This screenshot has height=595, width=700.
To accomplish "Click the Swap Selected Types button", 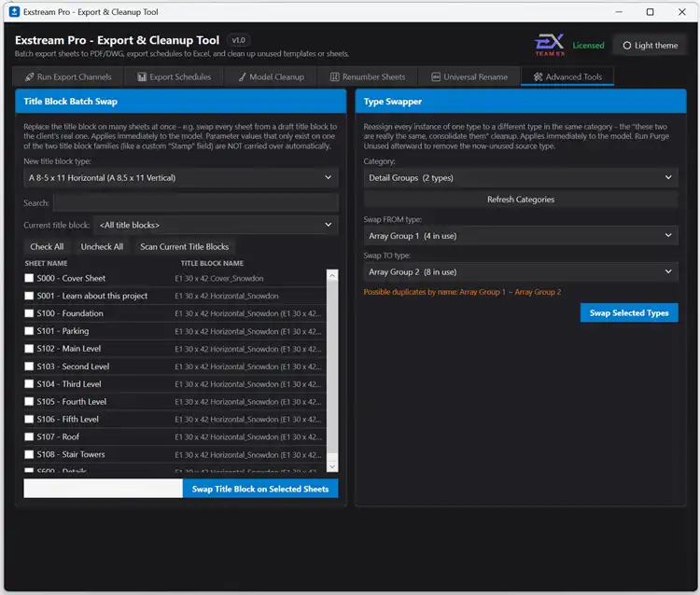I will coord(629,312).
